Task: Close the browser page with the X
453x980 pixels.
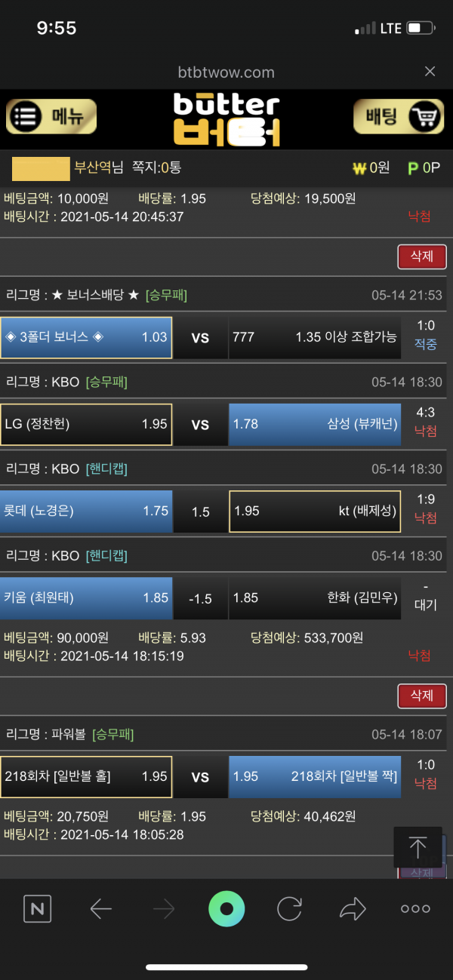Action: point(430,72)
